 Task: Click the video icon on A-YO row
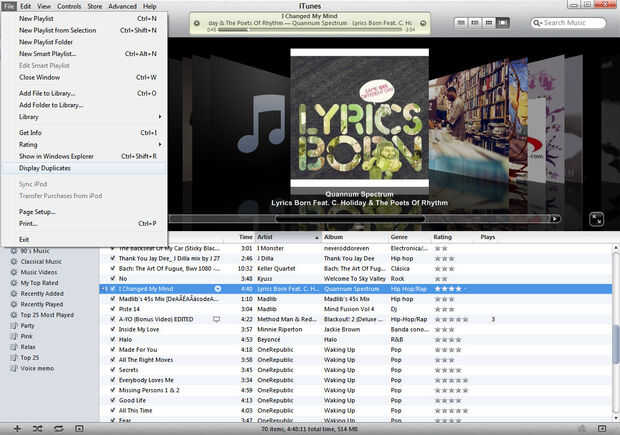(x=216, y=319)
